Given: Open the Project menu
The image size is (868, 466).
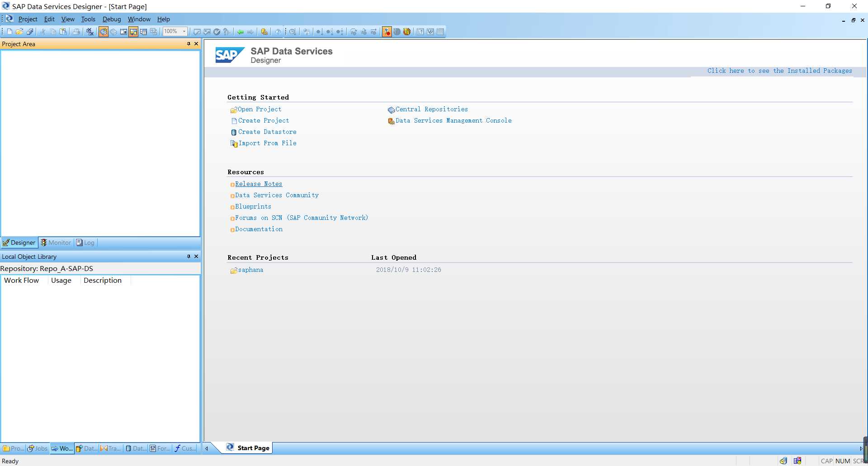Looking at the screenshot, I should pos(28,19).
